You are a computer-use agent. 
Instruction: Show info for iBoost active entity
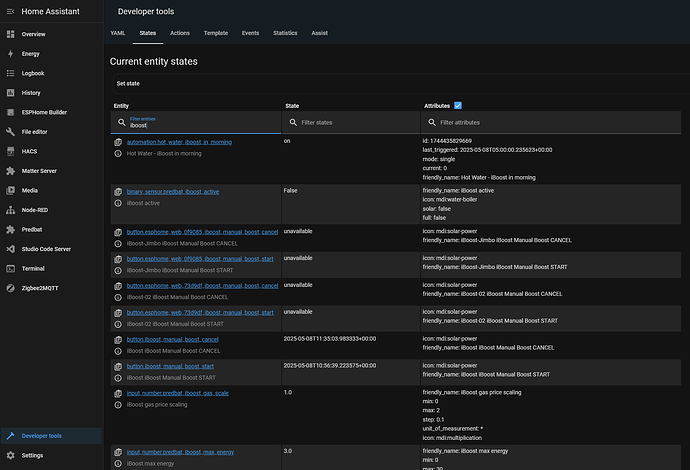coord(118,203)
